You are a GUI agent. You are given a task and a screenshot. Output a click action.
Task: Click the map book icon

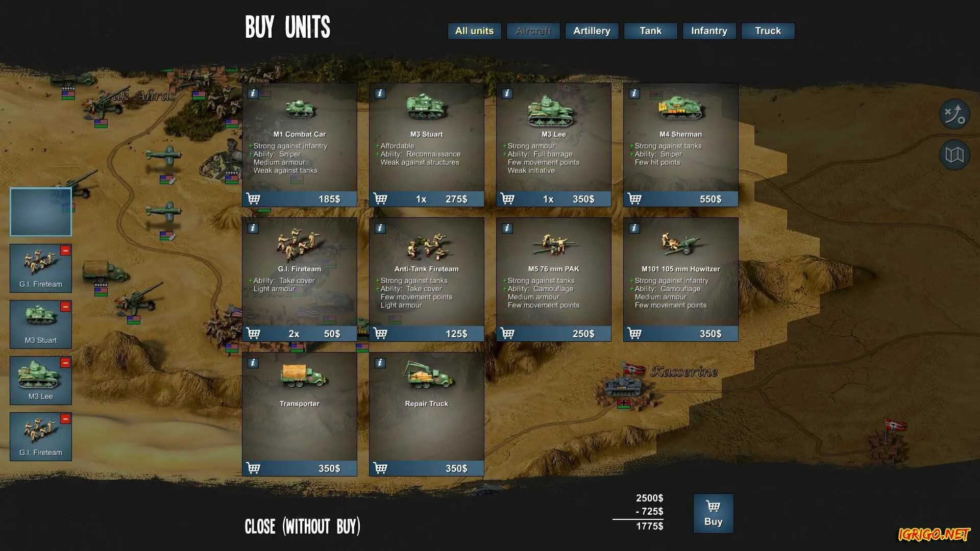(954, 155)
